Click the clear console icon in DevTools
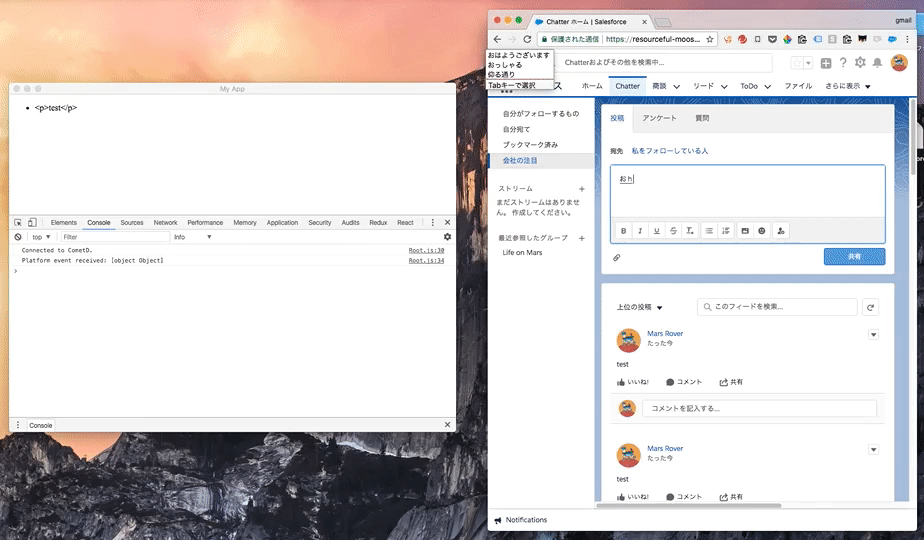The height and width of the screenshot is (540, 924). point(18,237)
